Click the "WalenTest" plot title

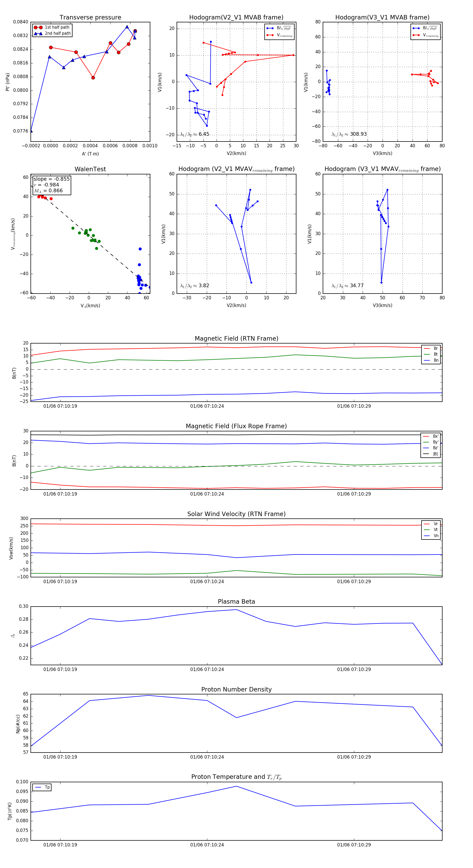[x=90, y=169]
